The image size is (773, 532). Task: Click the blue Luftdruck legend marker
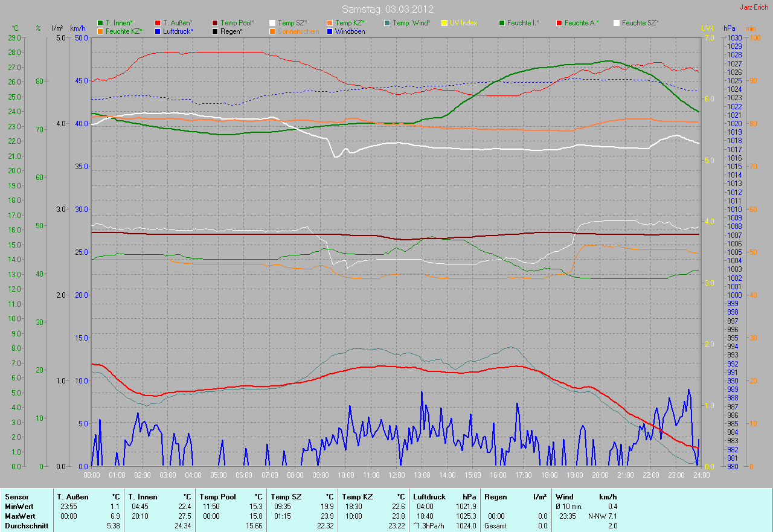158,31
